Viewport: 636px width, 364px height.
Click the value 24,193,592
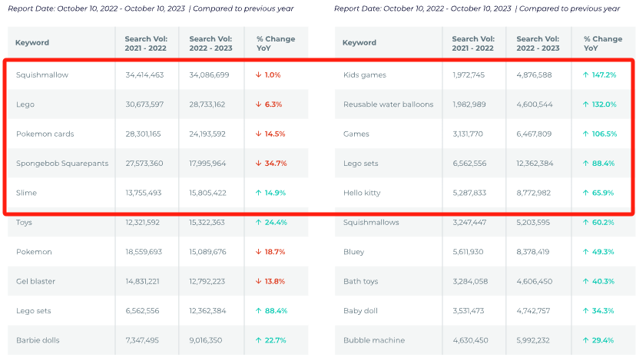[207, 134]
